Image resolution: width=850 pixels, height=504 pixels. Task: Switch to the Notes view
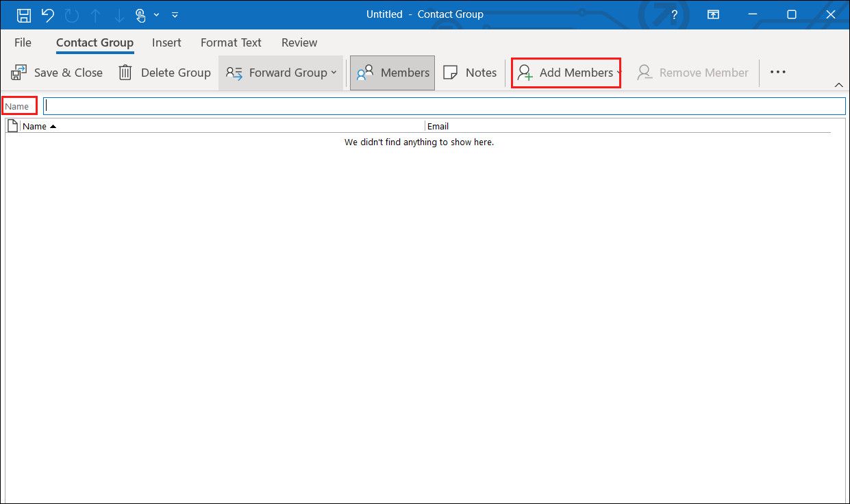coord(470,73)
